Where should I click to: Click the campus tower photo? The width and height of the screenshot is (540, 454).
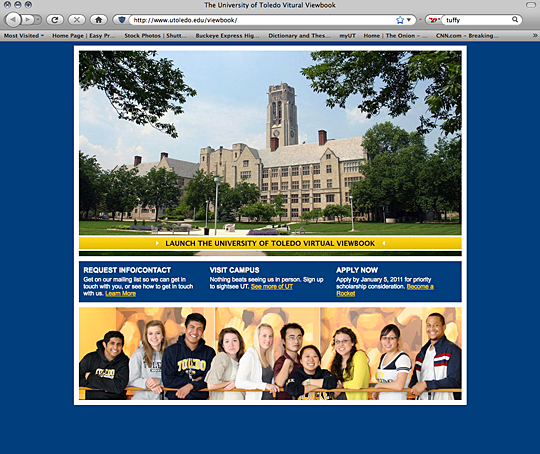(x=270, y=143)
